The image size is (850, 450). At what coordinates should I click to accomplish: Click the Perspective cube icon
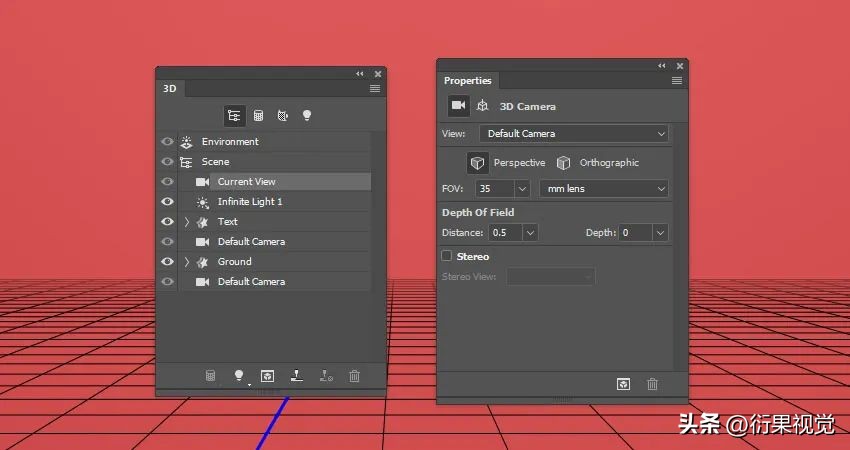477,163
